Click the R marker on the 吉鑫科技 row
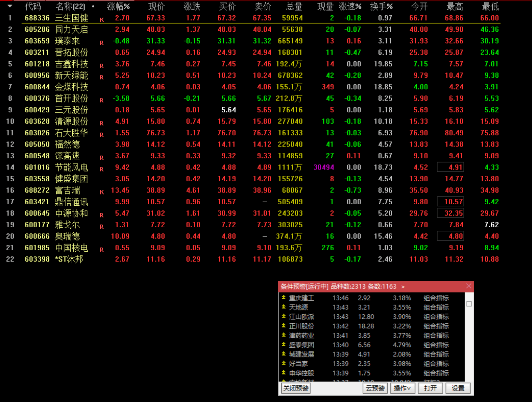This screenshot has width=532, height=402. pos(102,66)
